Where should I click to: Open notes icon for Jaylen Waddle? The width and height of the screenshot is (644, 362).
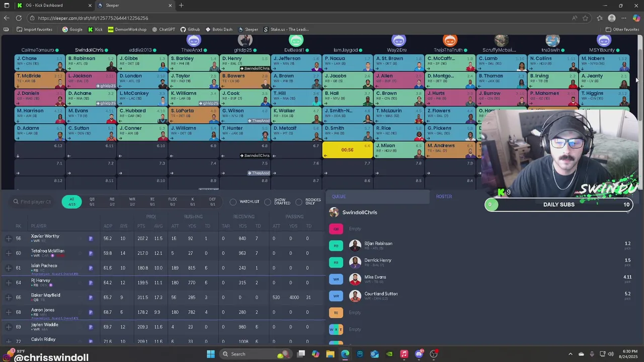[91, 327]
